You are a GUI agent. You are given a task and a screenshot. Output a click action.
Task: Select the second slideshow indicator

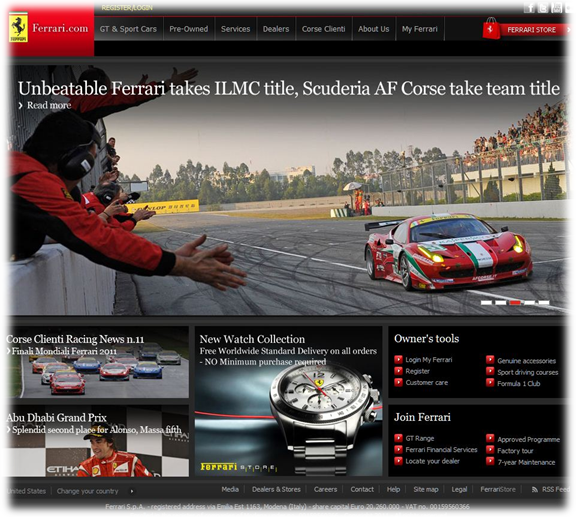point(501,302)
